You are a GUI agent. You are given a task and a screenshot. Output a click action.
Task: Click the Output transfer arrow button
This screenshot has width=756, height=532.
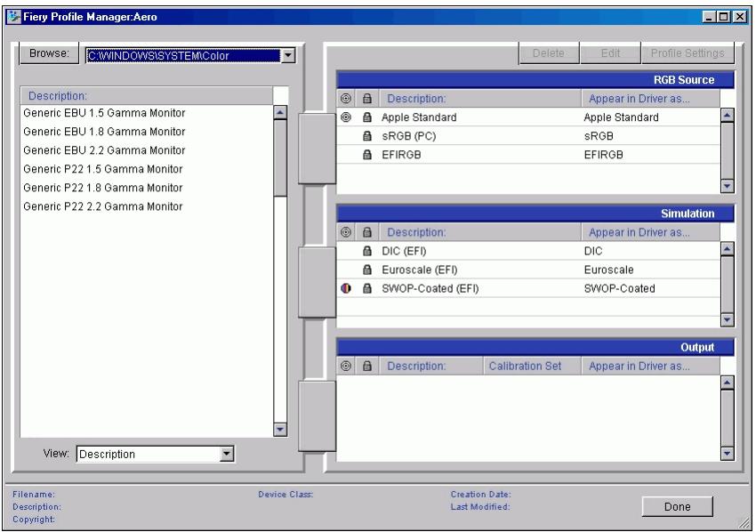[x=317, y=416]
